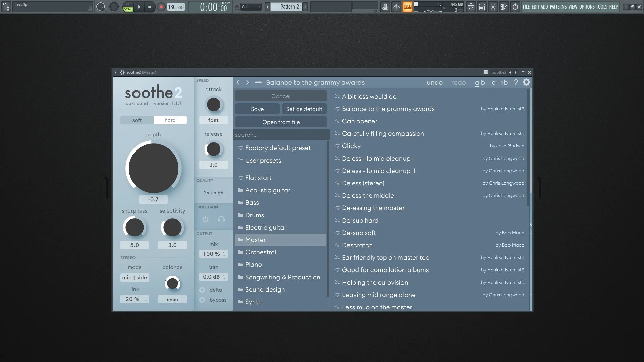Open the OPTIONS menu
The height and width of the screenshot is (362, 644).
click(587, 7)
